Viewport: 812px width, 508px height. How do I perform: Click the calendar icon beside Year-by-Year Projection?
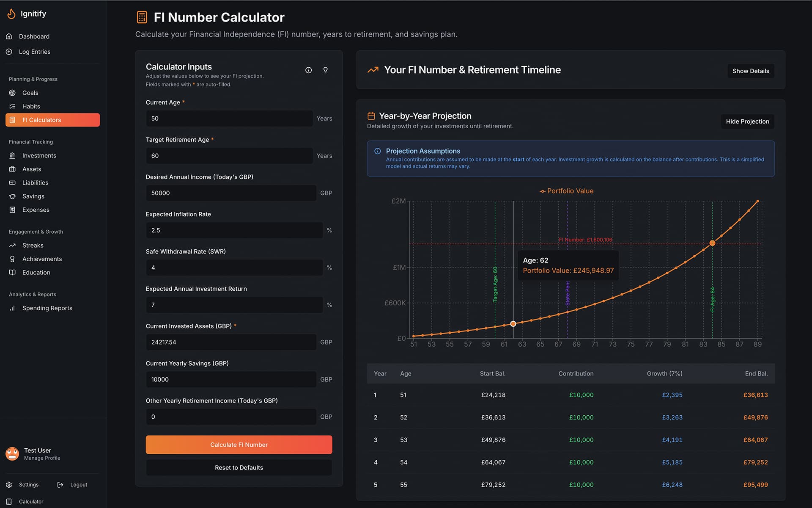click(371, 116)
